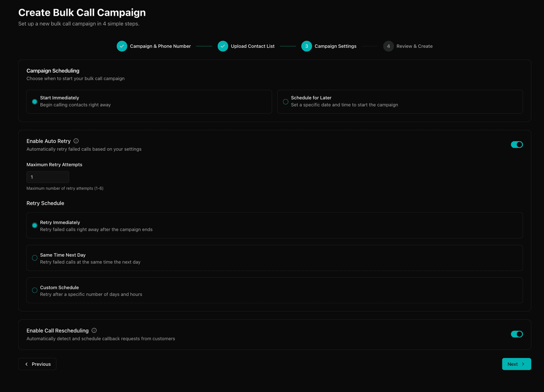Click the info icon beside Enable Auto Retry
The height and width of the screenshot is (392, 544).
[x=76, y=140]
